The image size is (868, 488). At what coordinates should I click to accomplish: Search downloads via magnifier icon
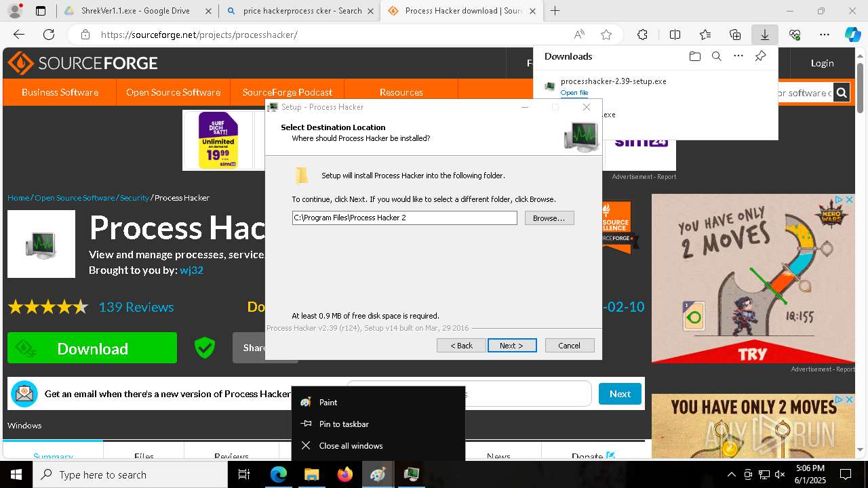pyautogui.click(x=717, y=56)
